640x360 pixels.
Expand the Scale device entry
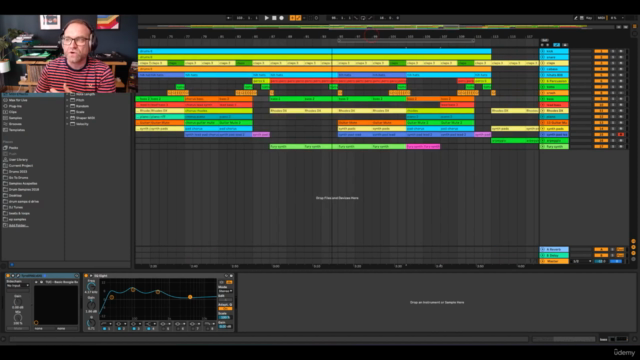pyautogui.click(x=68, y=112)
